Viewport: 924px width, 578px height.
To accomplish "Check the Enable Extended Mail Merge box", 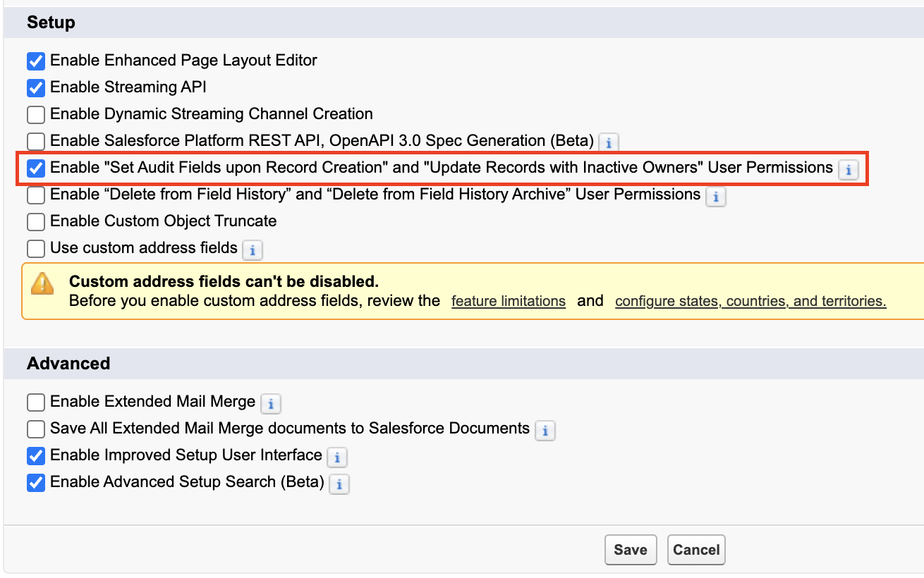I will coord(36,402).
